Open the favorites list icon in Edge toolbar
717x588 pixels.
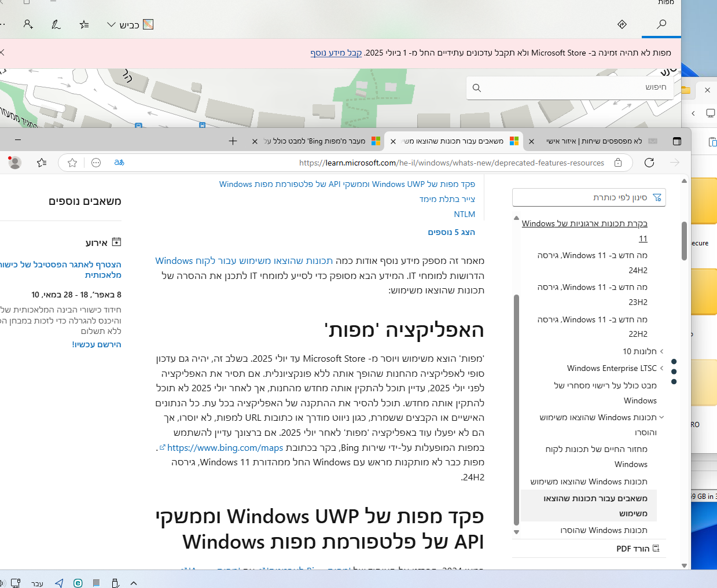[x=42, y=163]
